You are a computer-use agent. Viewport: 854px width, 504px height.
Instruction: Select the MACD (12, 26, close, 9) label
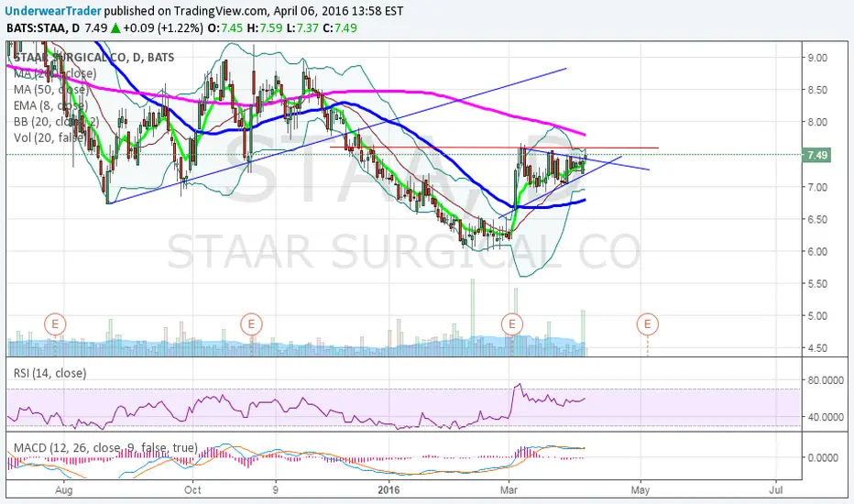[x=105, y=448]
